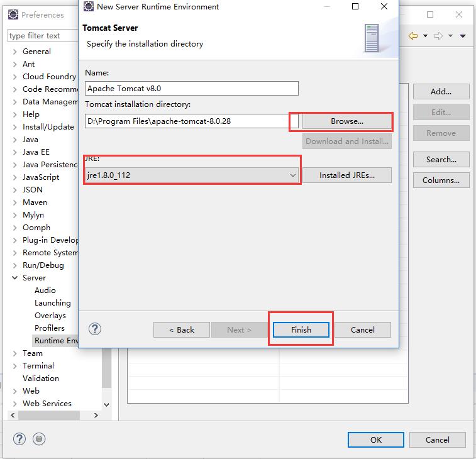Expand the Java EE node

point(14,152)
